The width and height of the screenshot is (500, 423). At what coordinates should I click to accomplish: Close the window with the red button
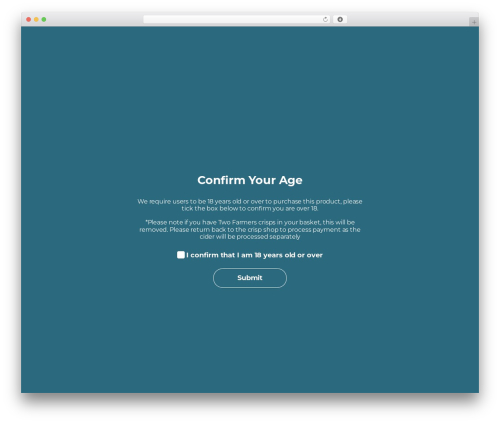tap(29, 20)
